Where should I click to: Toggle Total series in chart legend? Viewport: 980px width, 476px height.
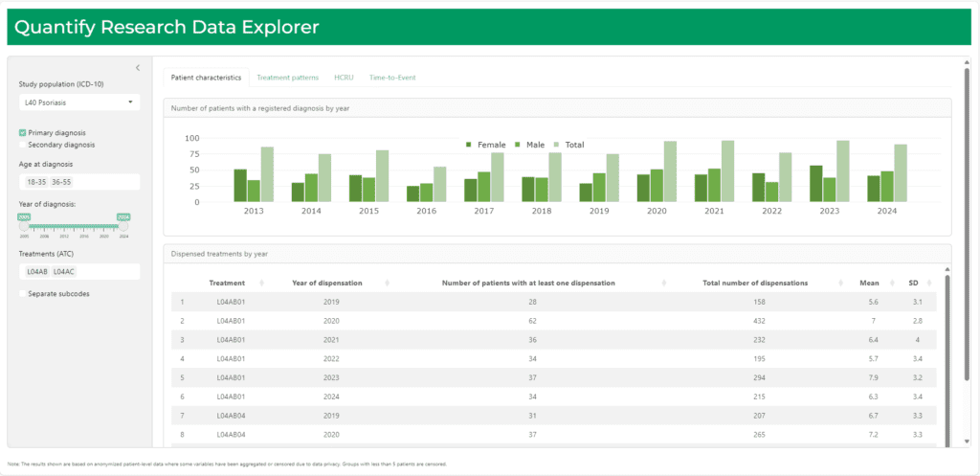coord(568,145)
